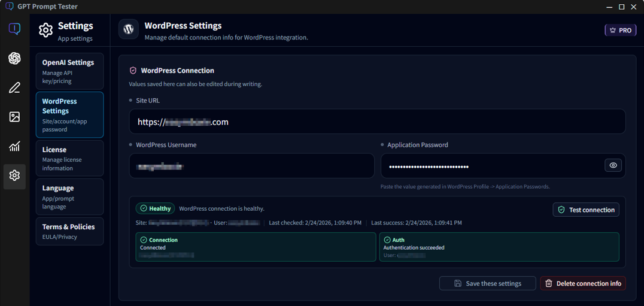Click 'Values saved here' description text
Viewport: 644px width, 306px height.
(196, 84)
